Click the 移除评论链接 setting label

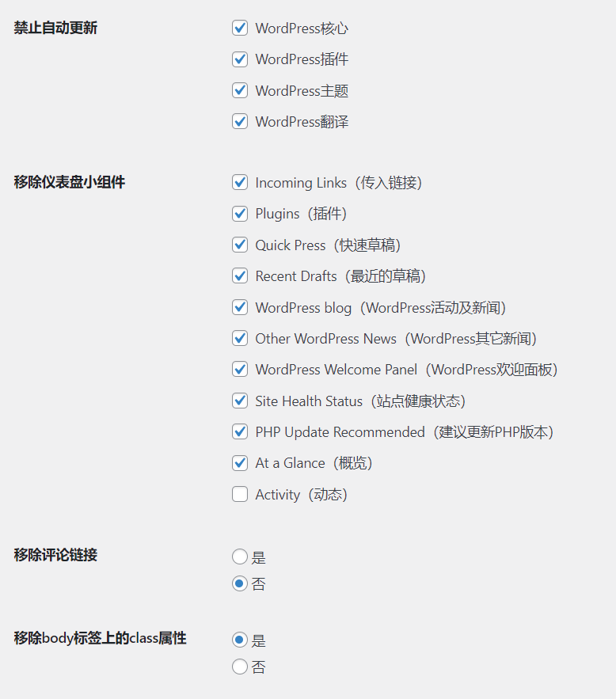[55, 555]
